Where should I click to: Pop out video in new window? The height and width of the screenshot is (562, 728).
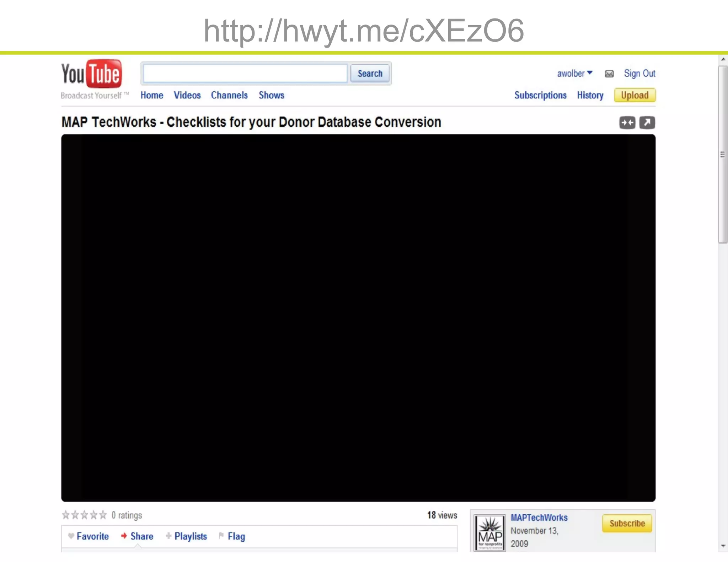click(x=647, y=123)
